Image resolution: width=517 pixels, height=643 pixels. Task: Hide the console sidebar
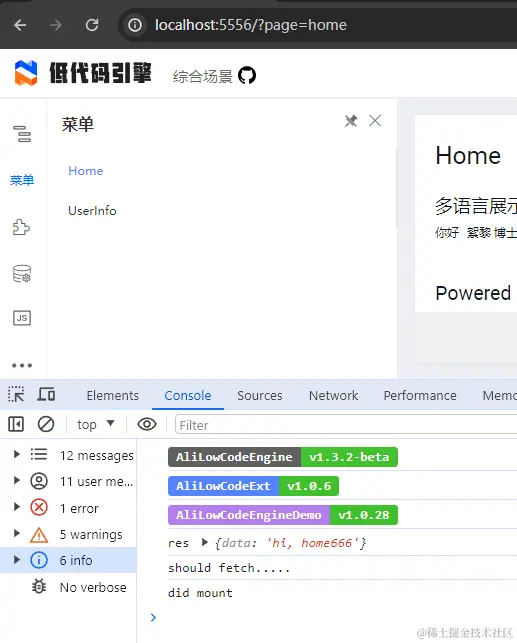16,424
